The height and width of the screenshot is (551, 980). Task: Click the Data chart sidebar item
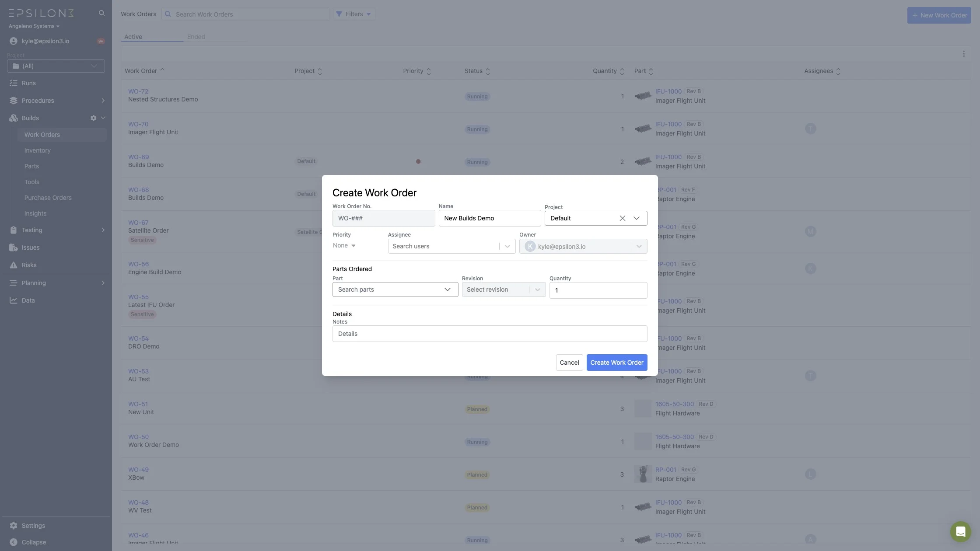pos(28,300)
